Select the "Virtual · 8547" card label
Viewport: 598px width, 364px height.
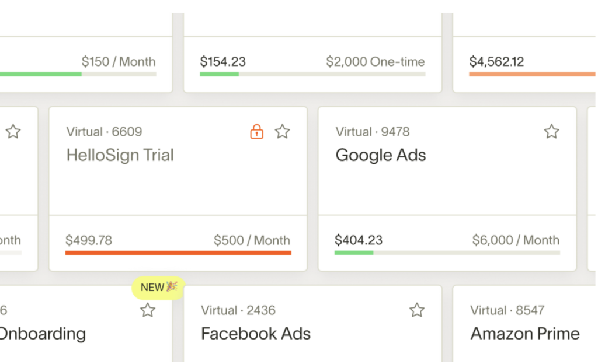click(507, 310)
